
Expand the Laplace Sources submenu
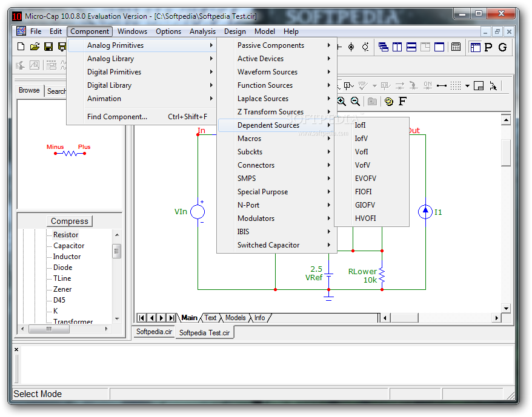[x=277, y=98]
